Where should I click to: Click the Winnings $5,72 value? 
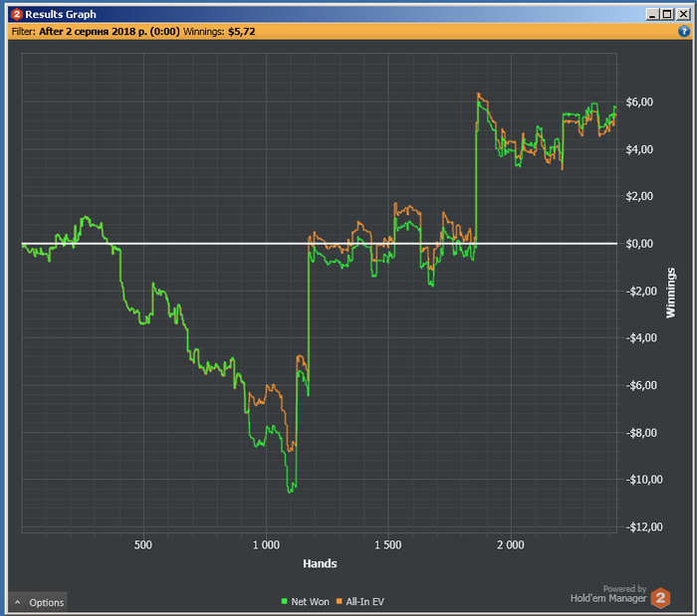241,32
